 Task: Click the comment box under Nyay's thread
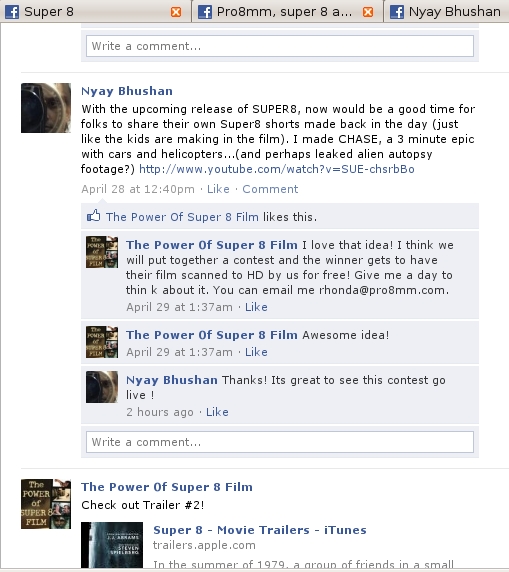[280, 442]
